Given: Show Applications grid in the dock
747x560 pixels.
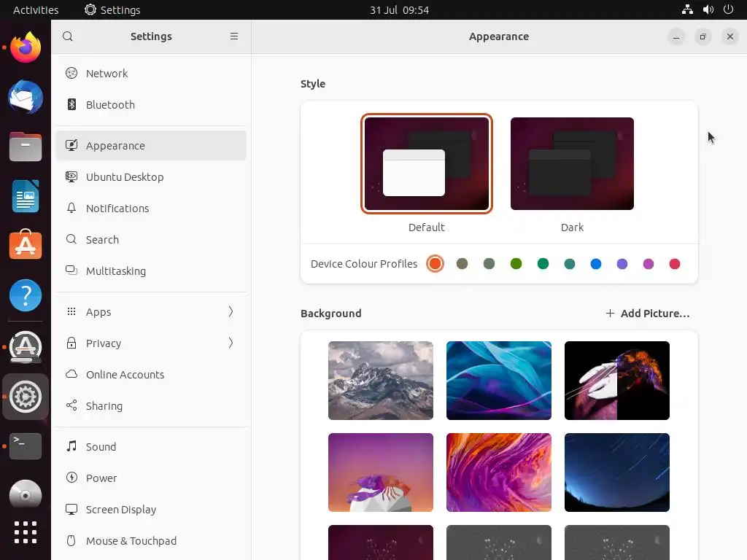Looking at the screenshot, I should [x=26, y=532].
